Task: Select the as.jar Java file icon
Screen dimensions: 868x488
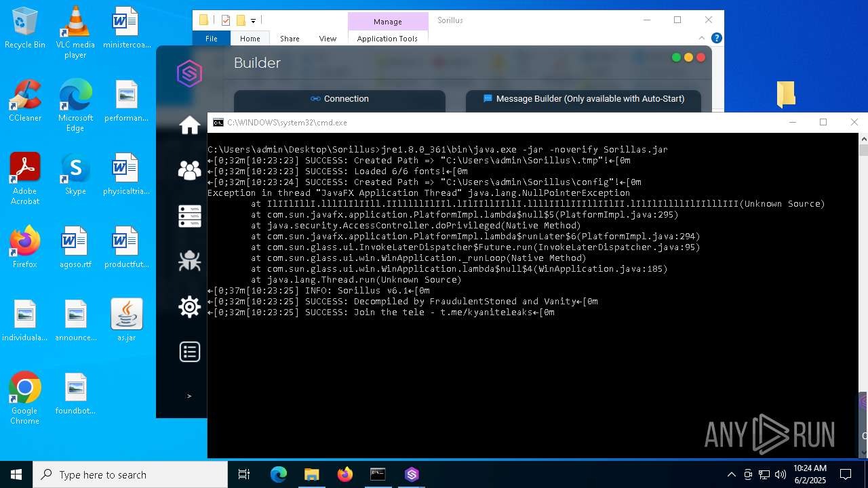Action: [x=126, y=321]
